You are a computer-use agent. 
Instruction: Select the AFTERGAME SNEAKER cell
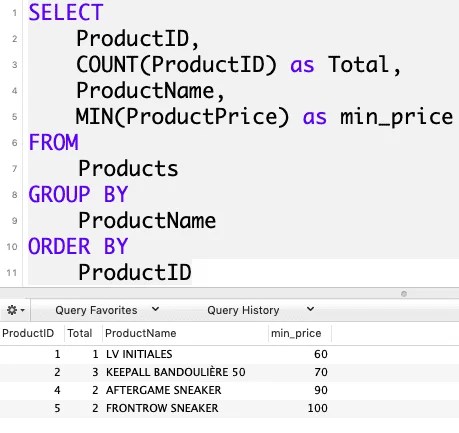(163, 390)
